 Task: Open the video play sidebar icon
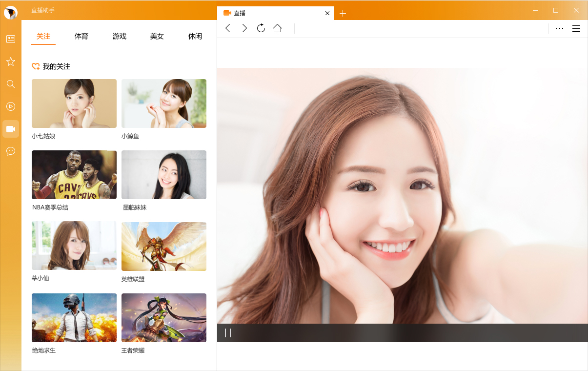(11, 106)
